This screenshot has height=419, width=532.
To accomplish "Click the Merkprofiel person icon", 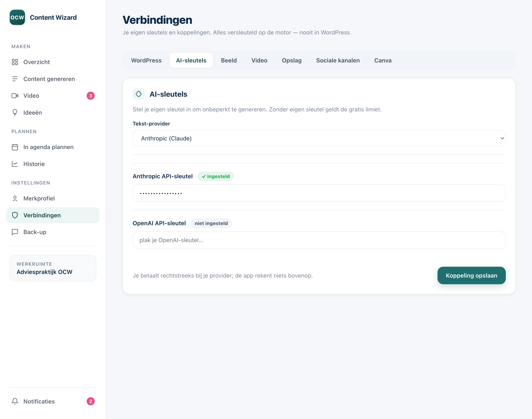I will (x=15, y=198).
